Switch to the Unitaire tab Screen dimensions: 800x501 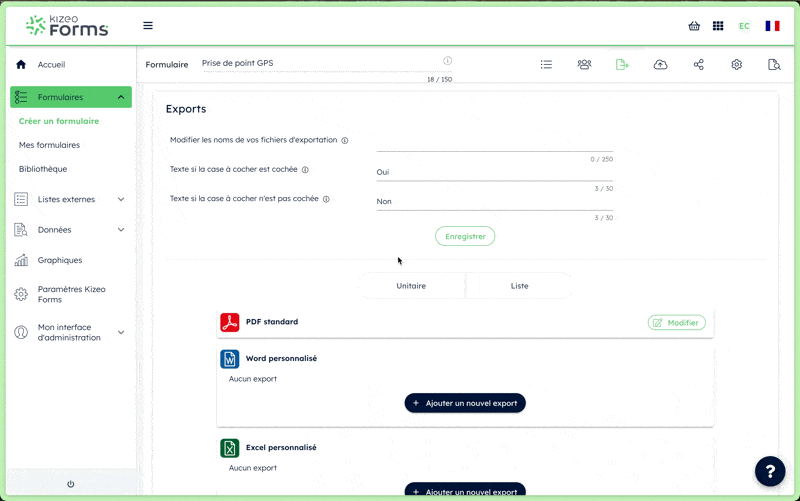click(411, 286)
